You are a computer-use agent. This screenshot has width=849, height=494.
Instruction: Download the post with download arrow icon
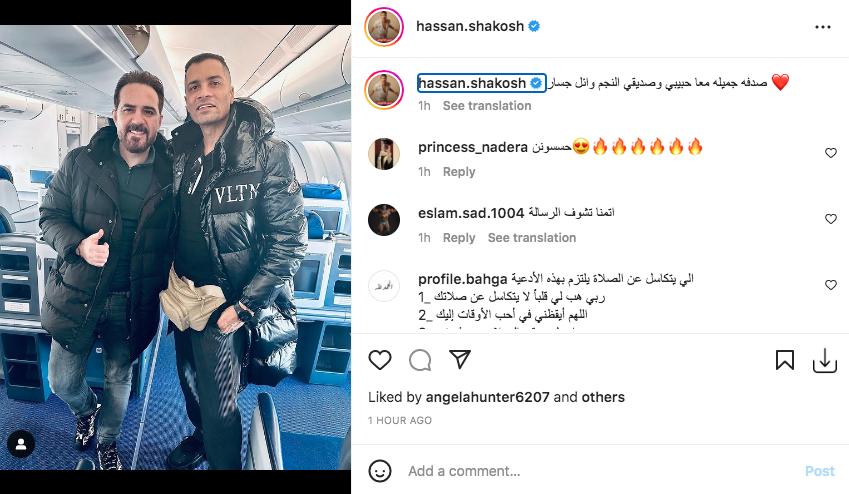pyautogui.click(x=825, y=361)
